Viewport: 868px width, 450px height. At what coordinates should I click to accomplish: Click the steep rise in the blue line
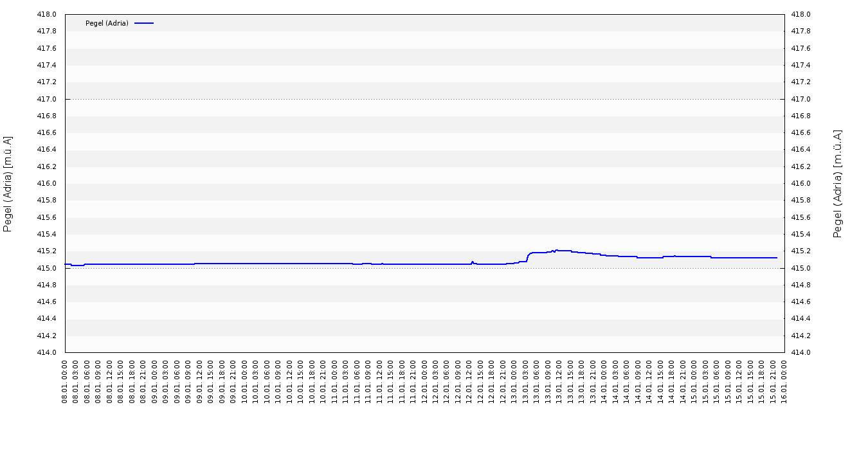pos(528,257)
